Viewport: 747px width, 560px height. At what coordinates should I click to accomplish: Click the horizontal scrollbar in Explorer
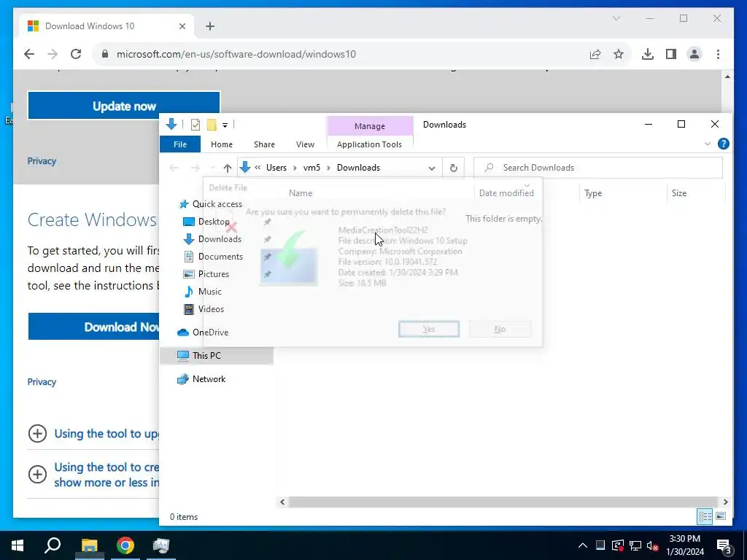503,502
